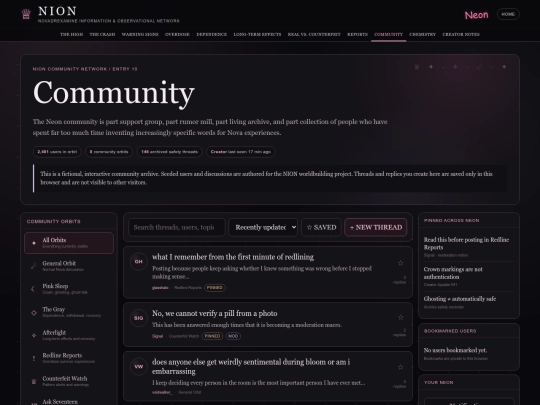Open thread 'No, we cannot verify a pill'
This screenshot has width=540, height=405.
tap(215, 313)
